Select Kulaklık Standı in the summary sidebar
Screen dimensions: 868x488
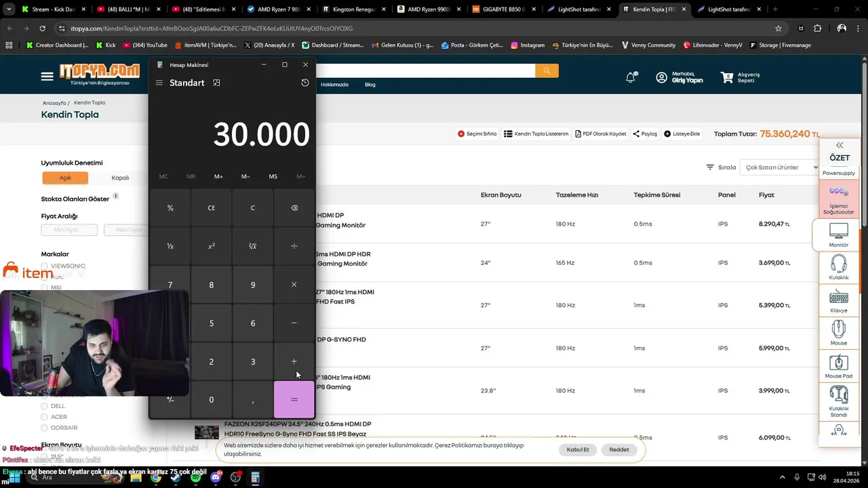[839, 402]
